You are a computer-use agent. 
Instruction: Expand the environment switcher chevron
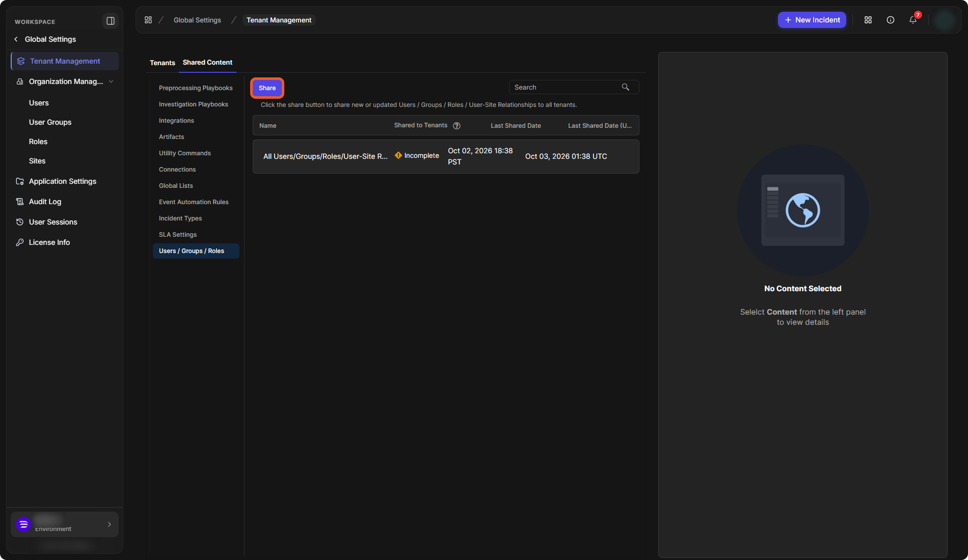tap(109, 524)
